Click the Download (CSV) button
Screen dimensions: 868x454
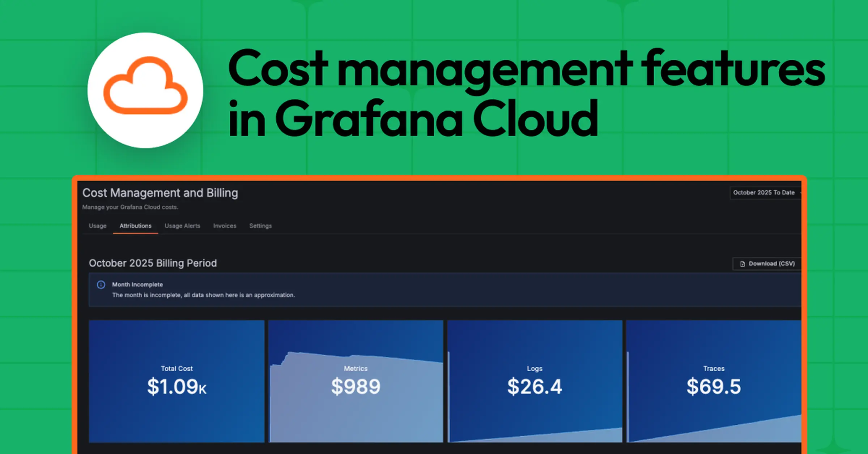tap(767, 264)
